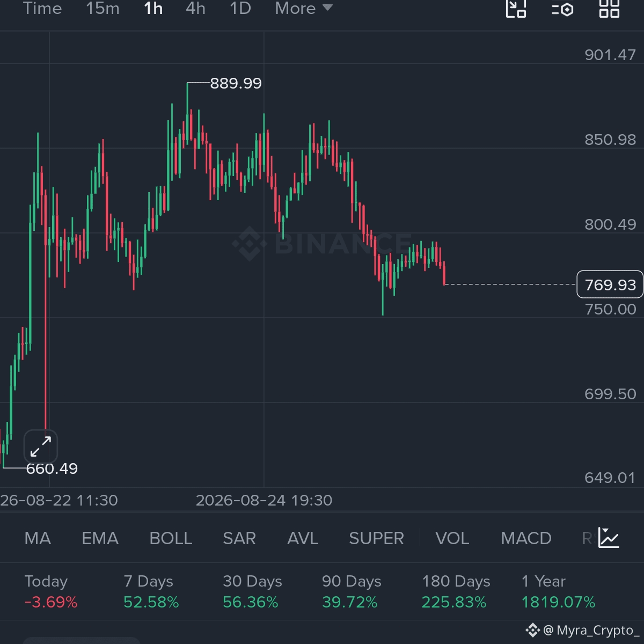Image resolution: width=644 pixels, height=644 pixels.
Task: Click the 1 Year 1819.07% performance
Action: [x=558, y=591]
